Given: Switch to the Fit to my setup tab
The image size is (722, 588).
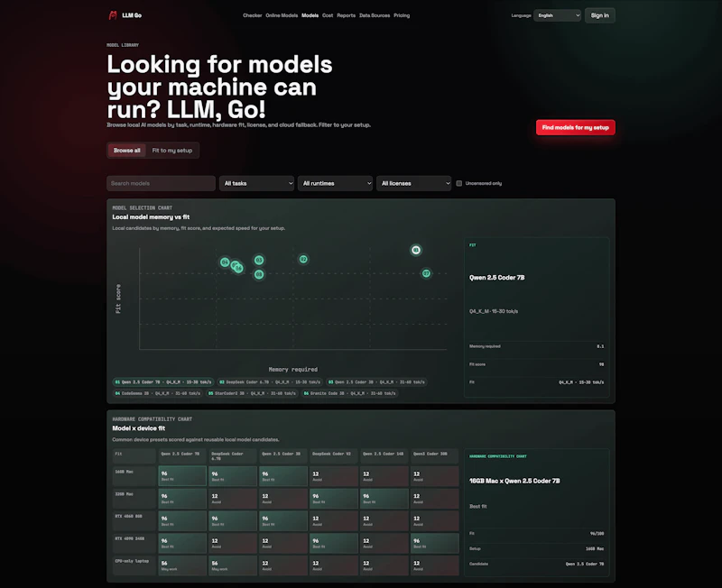Looking at the screenshot, I should pos(172,151).
